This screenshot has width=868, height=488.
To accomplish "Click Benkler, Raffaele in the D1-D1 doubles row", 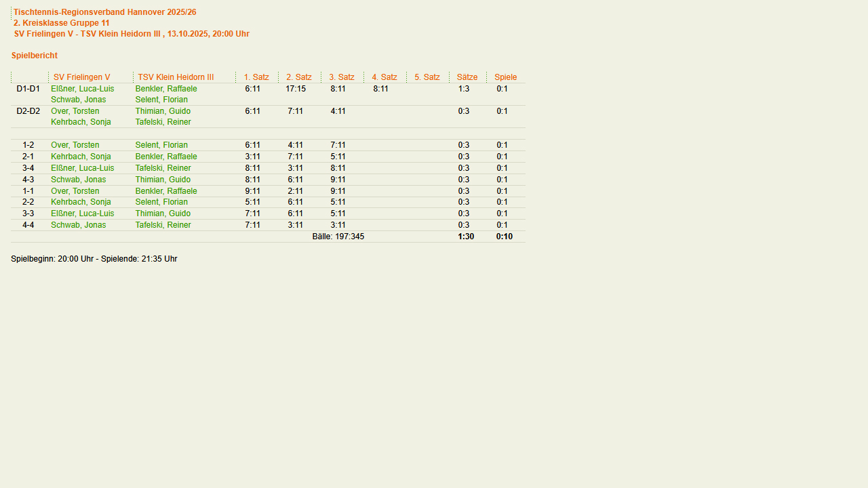I will tap(166, 89).
